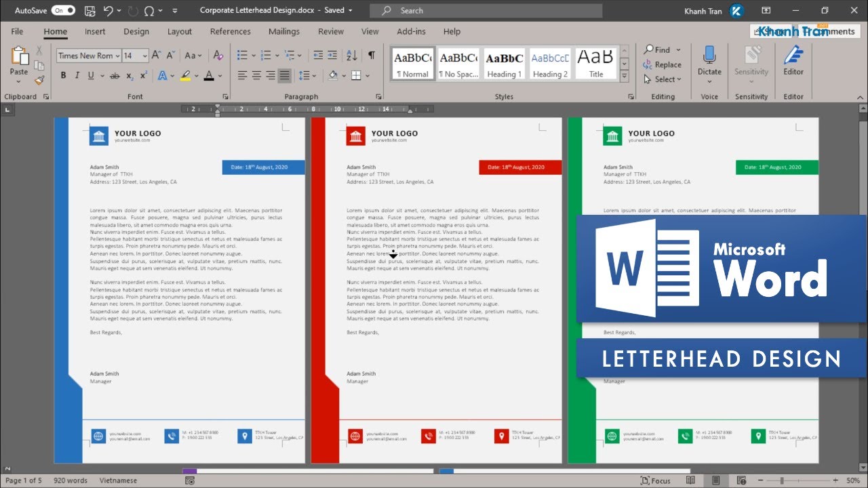The height and width of the screenshot is (488, 868).
Task: Switch to Web Layout view icon
Action: pos(742,481)
